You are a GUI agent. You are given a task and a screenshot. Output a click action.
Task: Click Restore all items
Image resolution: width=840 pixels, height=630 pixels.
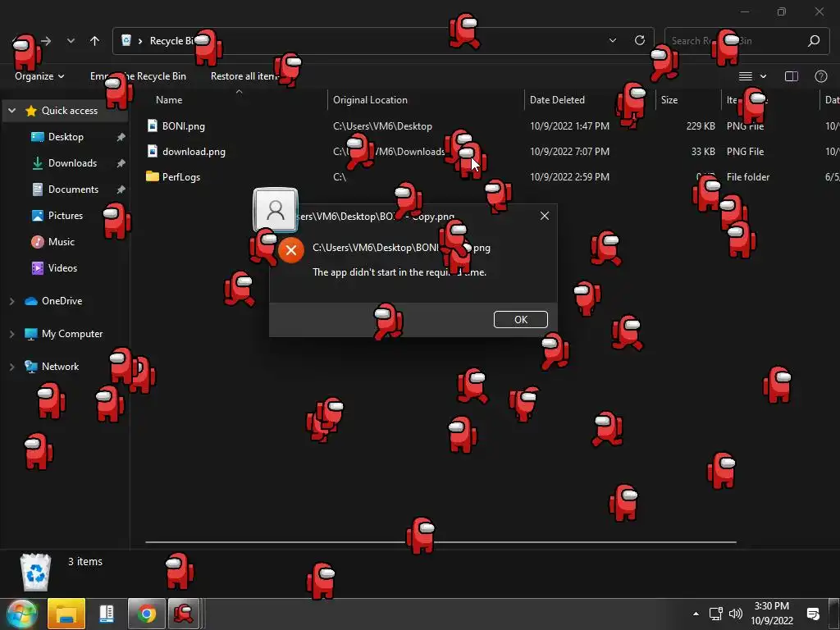coord(244,76)
